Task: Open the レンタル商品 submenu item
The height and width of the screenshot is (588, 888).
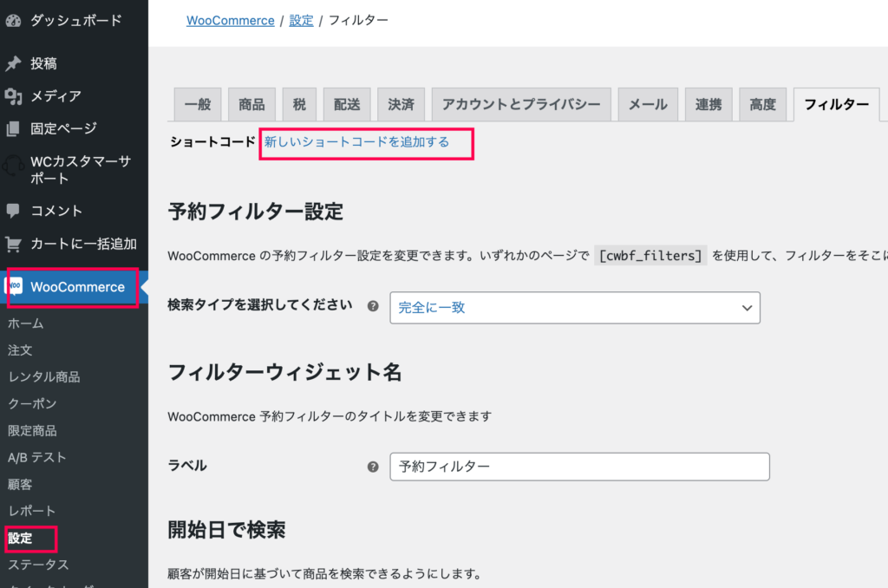Action: click(44, 376)
